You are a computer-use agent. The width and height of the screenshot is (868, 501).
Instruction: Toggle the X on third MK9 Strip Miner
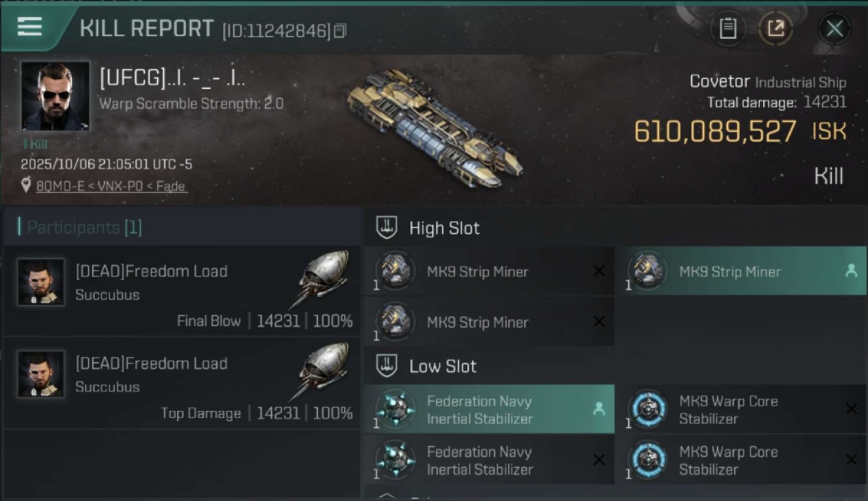(599, 322)
